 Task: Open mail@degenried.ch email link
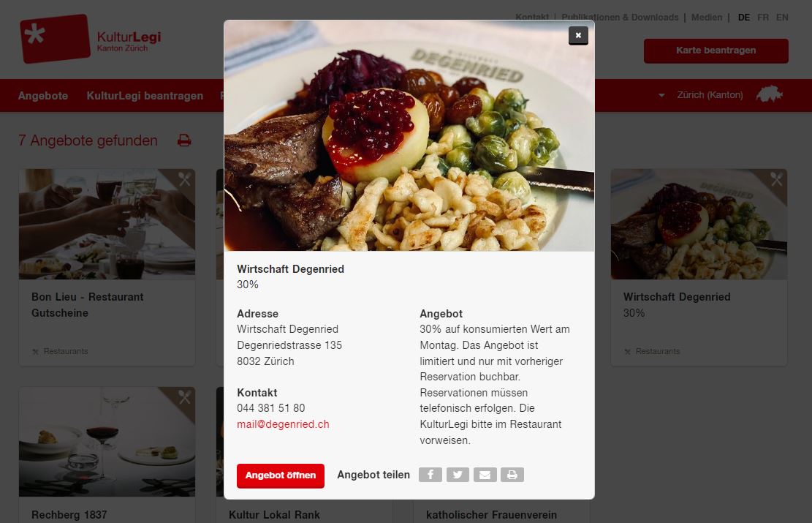283,424
